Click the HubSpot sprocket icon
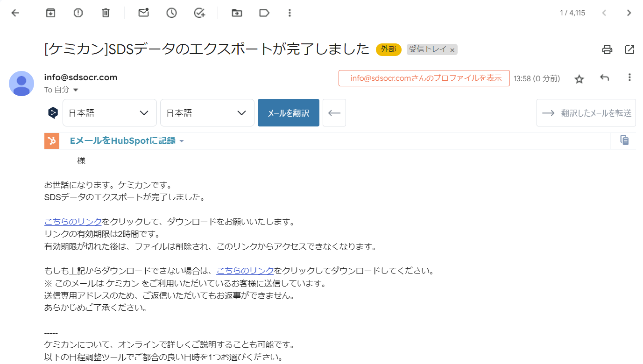The height and width of the screenshot is (364, 643). coord(52,141)
